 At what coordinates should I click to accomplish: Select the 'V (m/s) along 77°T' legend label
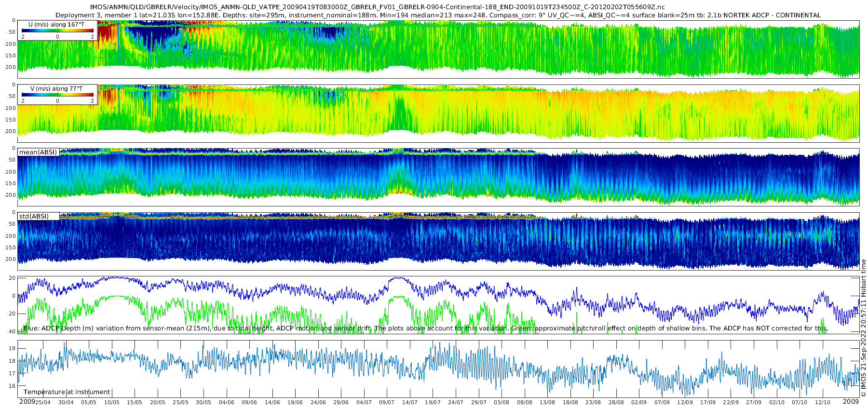coord(56,88)
